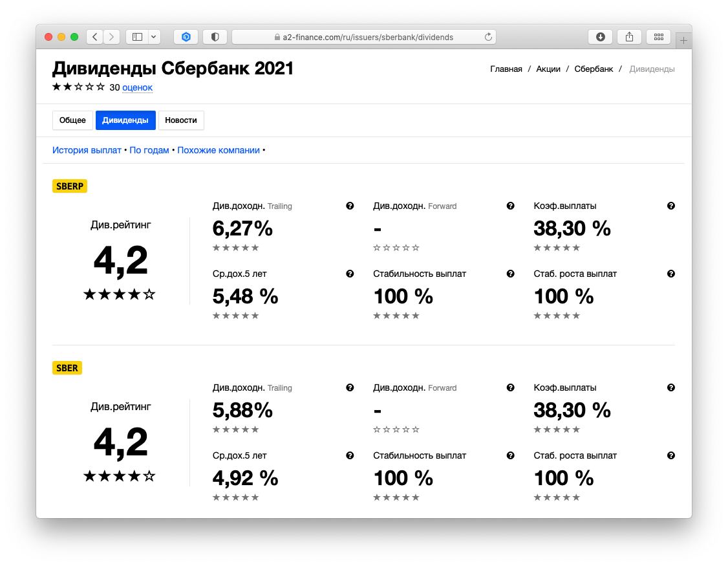The height and width of the screenshot is (566, 728).
Task: Go back with the Safari back arrow
Action: click(94, 37)
